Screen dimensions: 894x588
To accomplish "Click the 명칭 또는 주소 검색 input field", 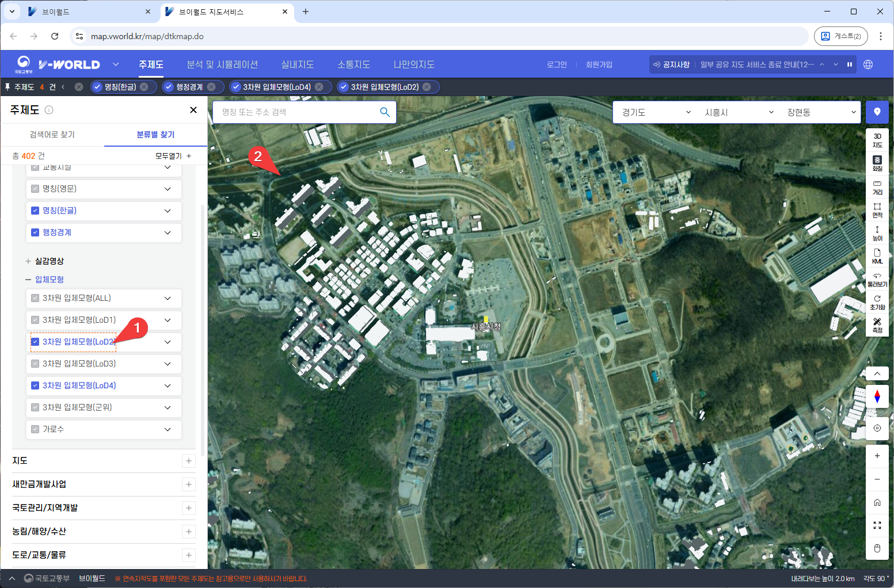I will [296, 112].
